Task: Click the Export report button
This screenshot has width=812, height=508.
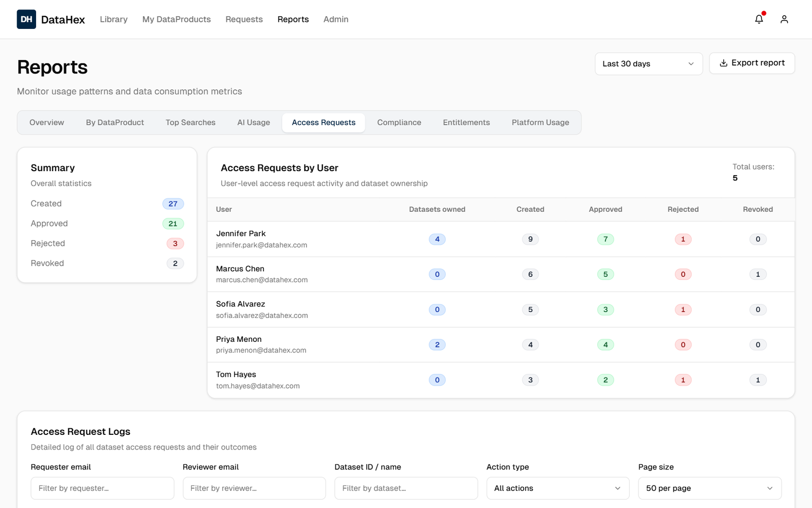Action: (x=752, y=63)
